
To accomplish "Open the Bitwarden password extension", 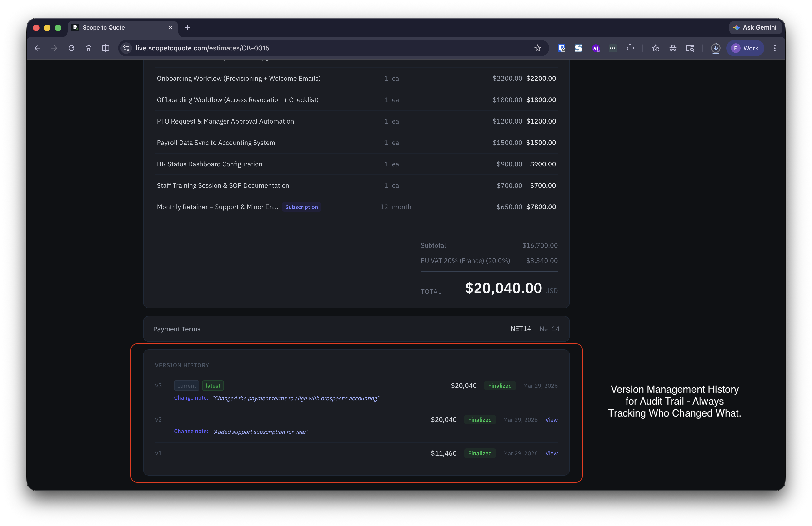I will click(x=561, y=48).
